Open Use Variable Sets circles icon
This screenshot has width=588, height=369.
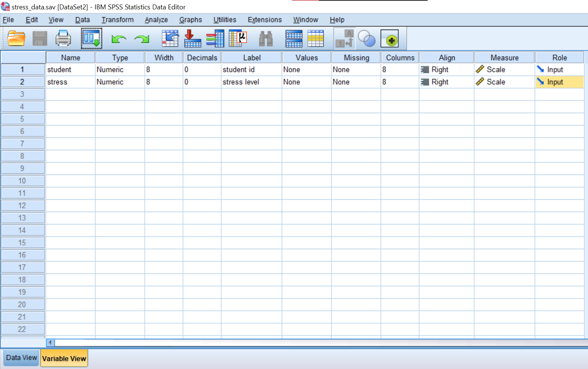367,39
